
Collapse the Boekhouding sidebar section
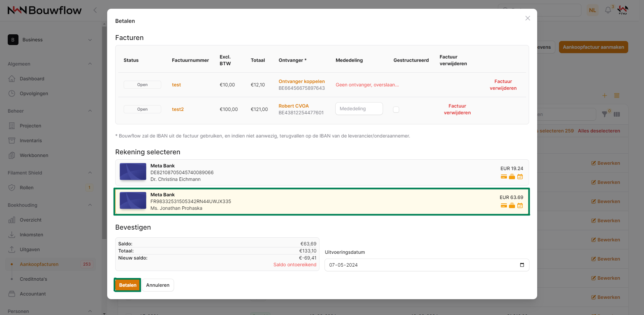tap(90, 205)
